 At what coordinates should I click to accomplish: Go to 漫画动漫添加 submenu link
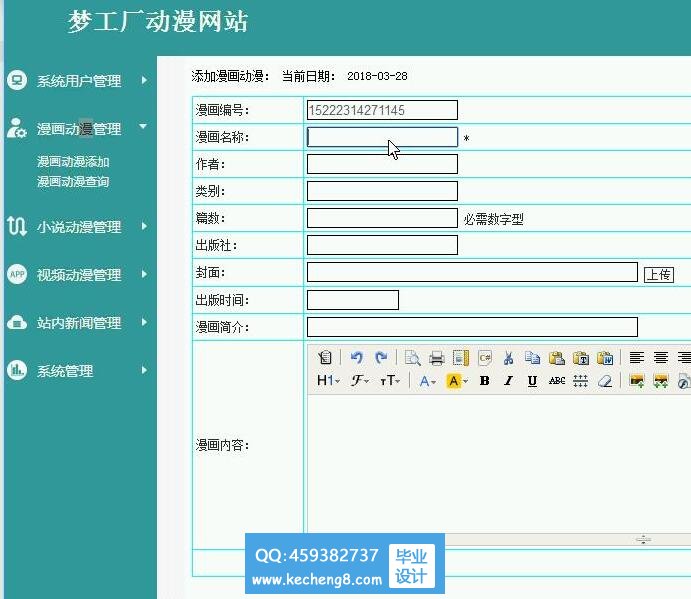point(73,162)
